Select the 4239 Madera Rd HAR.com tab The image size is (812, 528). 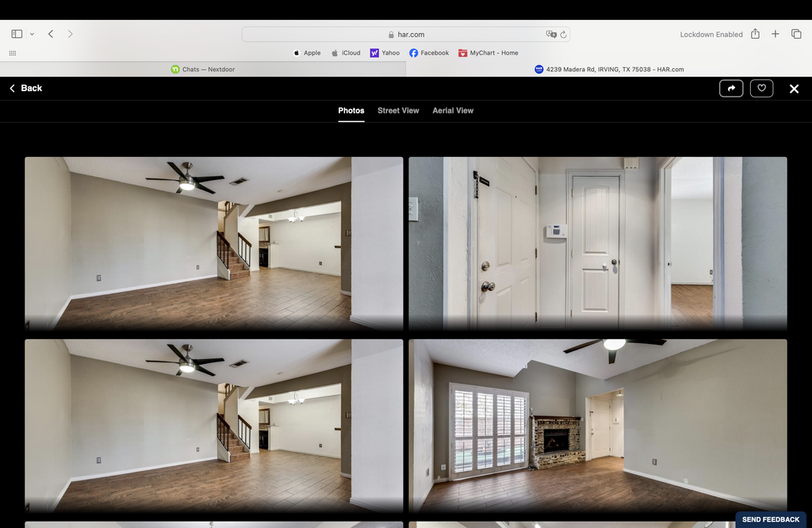pyautogui.click(x=609, y=69)
